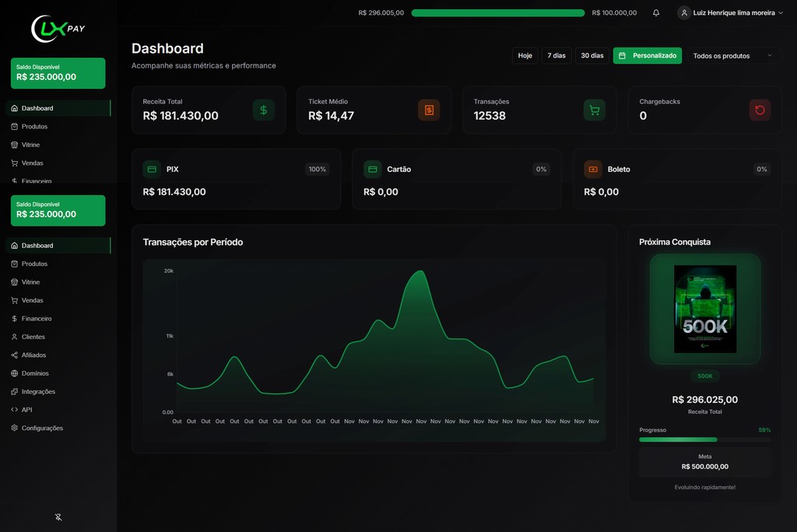797x532 pixels.
Task: Select the 30 dias period filter
Action: [592, 55]
